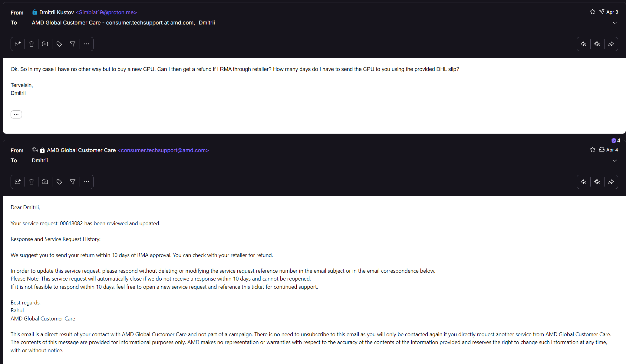Mark first email as unread
This screenshot has width=626, height=364.
click(18, 44)
